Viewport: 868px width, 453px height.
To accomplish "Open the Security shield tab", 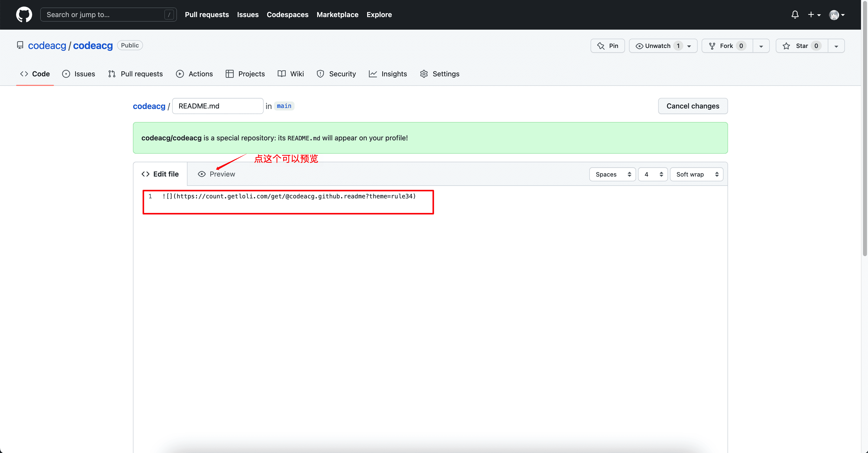I will [336, 74].
